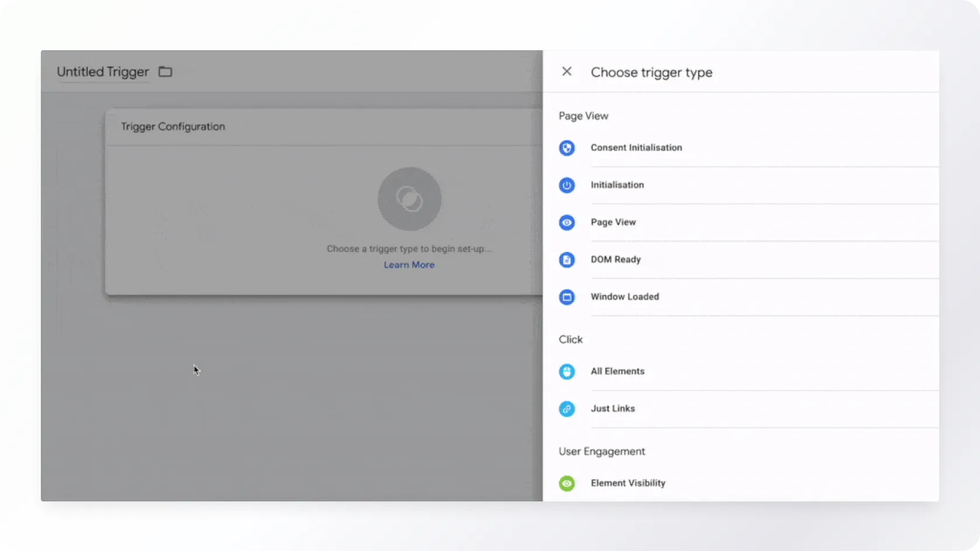Viewport: 980px width, 551px height.
Task: Pick the DOM Ready trigger type
Action: pyautogui.click(x=615, y=259)
